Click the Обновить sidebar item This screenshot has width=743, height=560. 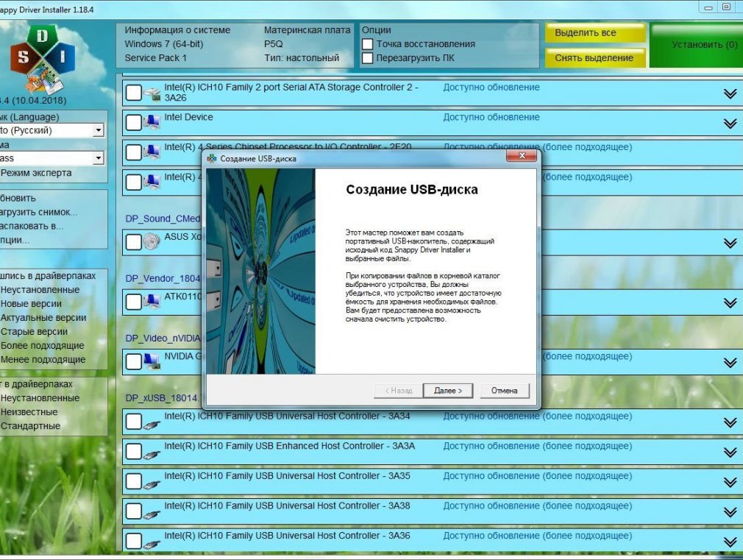(x=18, y=198)
